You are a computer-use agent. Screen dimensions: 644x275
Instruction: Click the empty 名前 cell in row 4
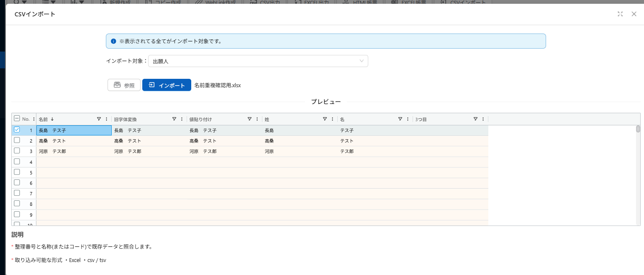tap(74, 162)
